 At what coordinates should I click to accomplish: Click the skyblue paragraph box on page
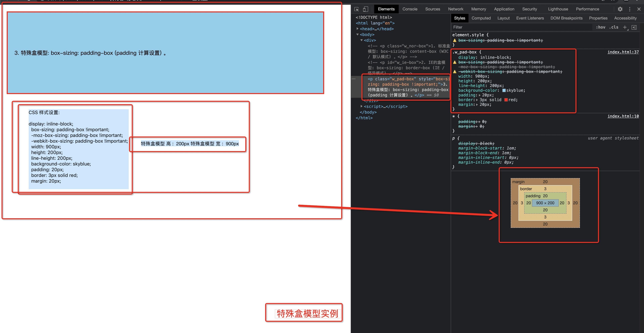(165, 53)
